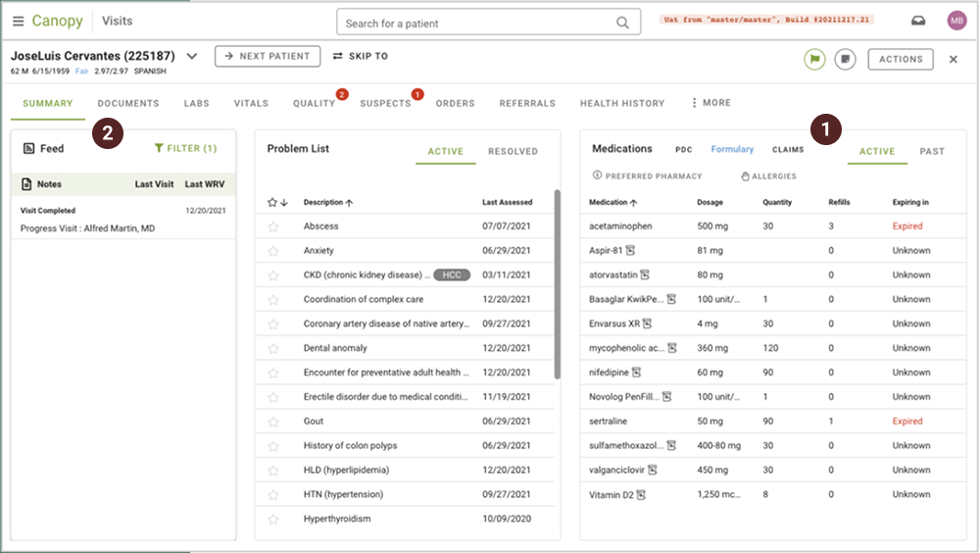This screenshot has width=980, height=553.
Task: Click the Problem List vertical scrollbar
Action: tap(558, 284)
